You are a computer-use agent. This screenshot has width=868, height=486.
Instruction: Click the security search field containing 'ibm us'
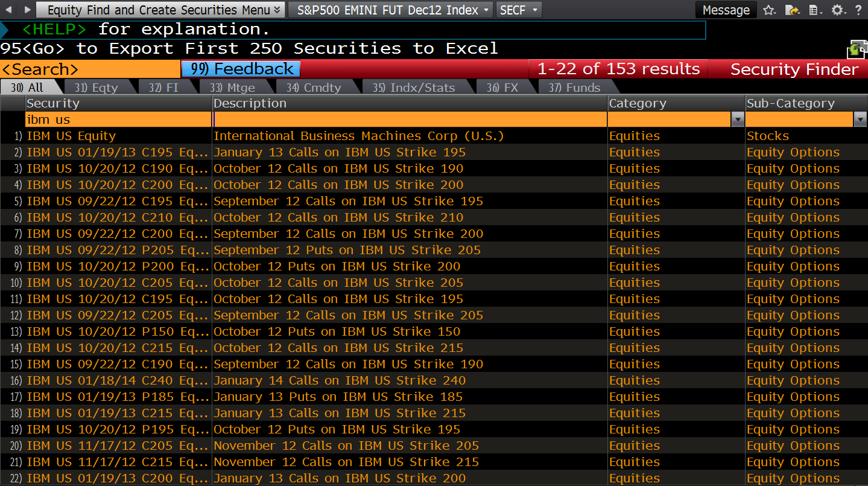(118, 120)
